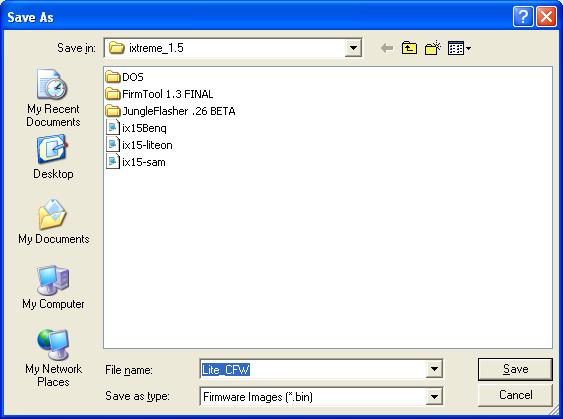Open My Network Places

point(53,358)
